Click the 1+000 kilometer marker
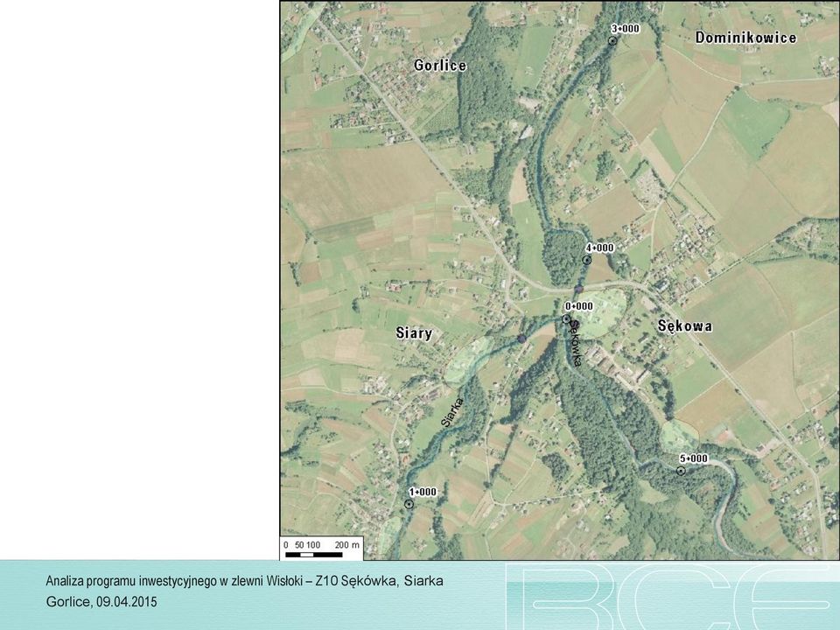The height and width of the screenshot is (630, 840). coord(409,504)
